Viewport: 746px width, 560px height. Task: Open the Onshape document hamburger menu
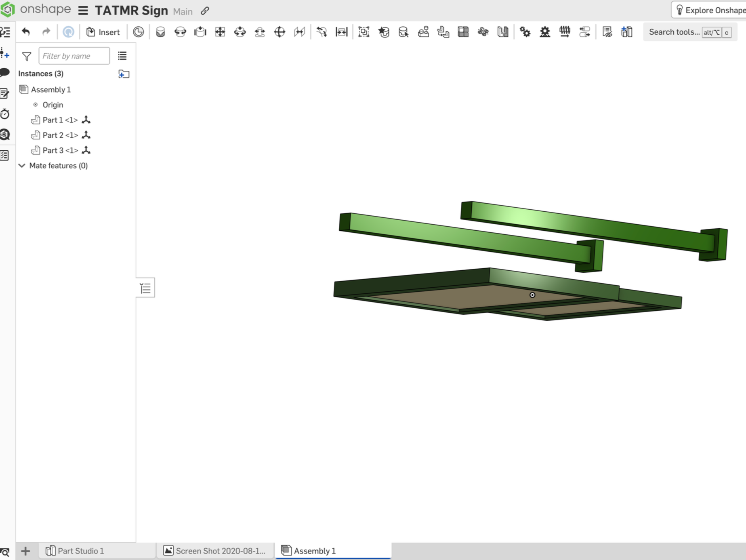(x=83, y=11)
